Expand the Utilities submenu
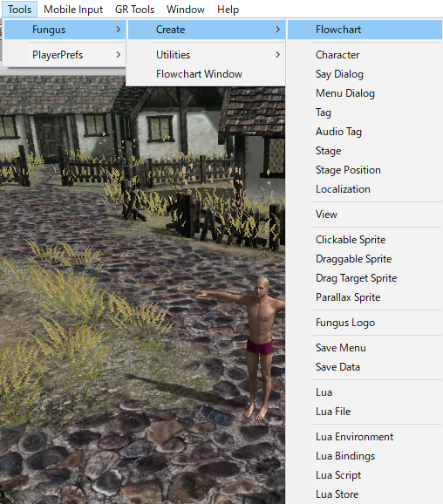 [207, 55]
